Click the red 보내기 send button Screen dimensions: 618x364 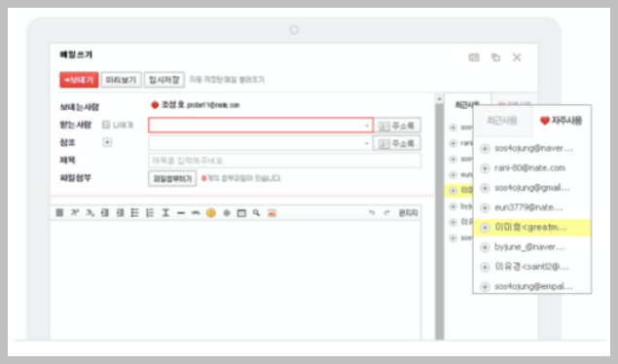coord(79,80)
